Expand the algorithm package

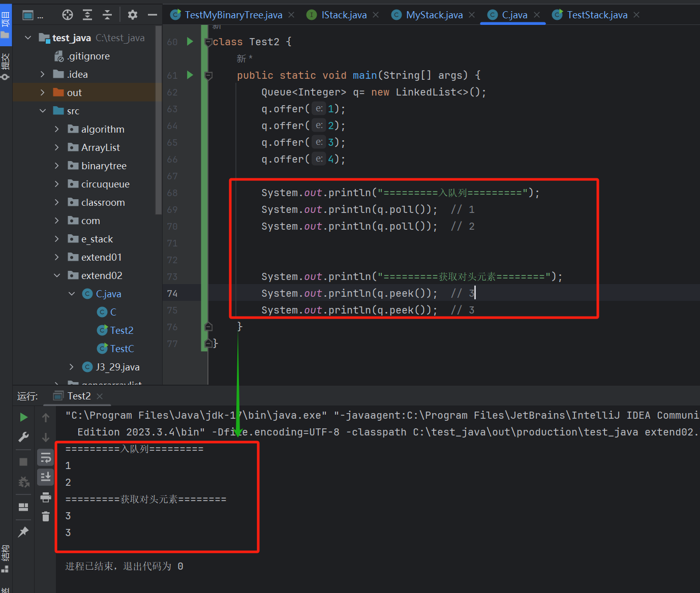click(57, 129)
